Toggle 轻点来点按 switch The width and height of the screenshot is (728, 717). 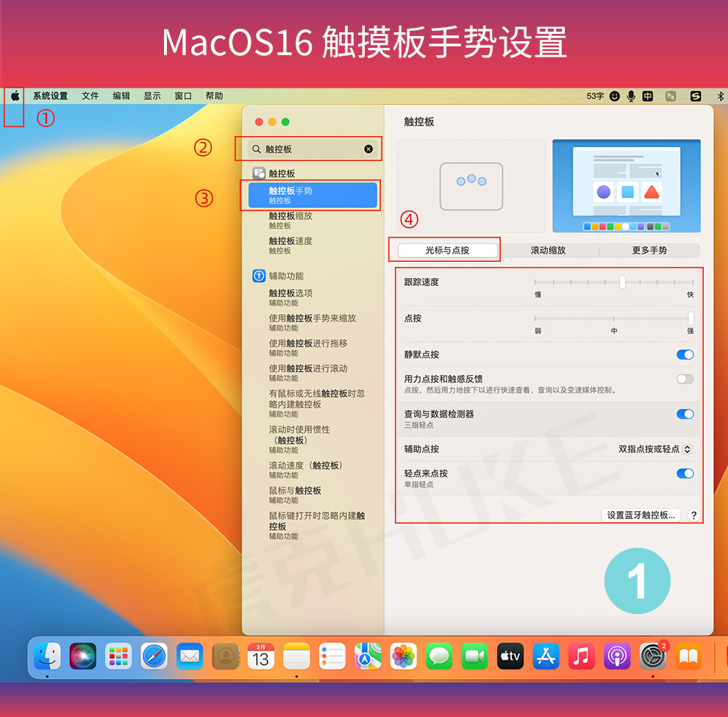685,474
